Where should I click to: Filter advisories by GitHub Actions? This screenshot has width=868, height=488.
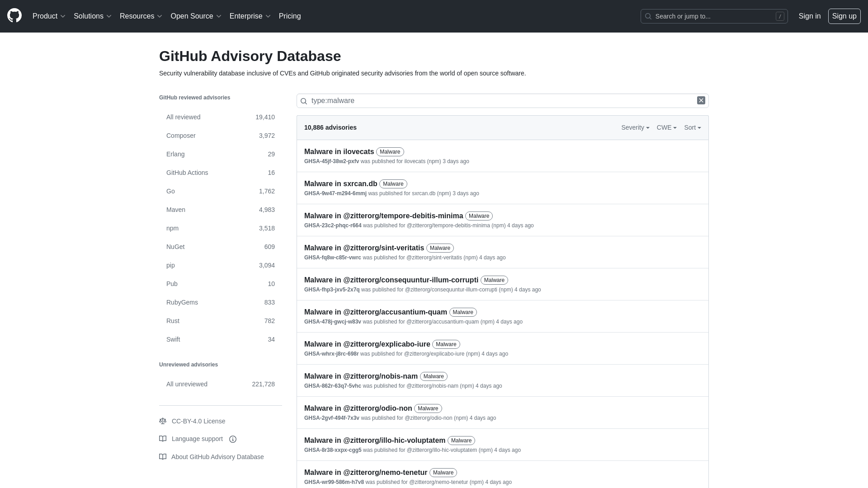pyautogui.click(x=221, y=173)
